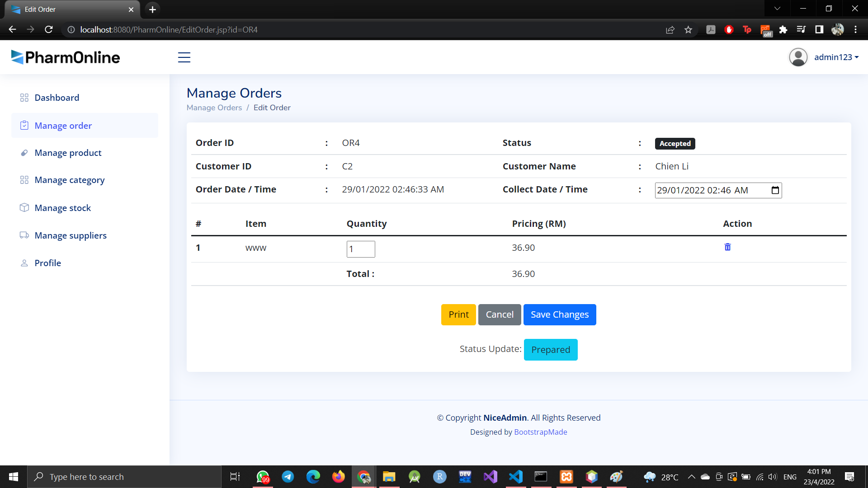Screen dimensions: 868x488
Task: Open XAMPP from the taskbar
Action: coord(566,477)
